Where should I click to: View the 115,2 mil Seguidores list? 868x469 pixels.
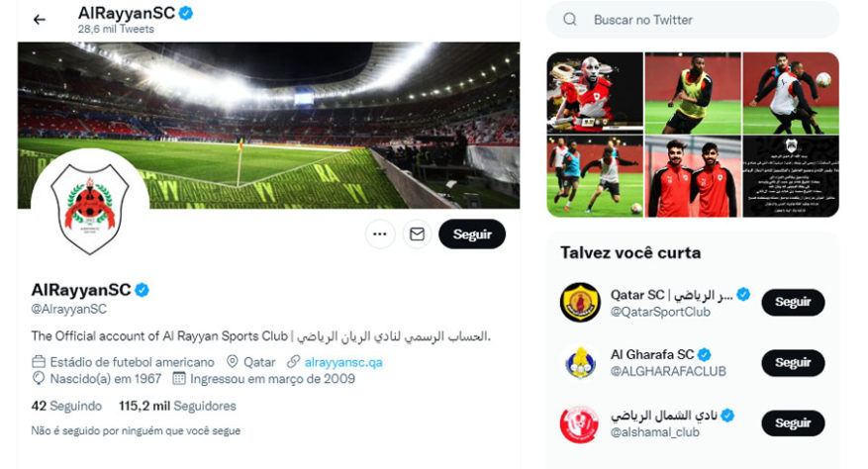(177, 406)
